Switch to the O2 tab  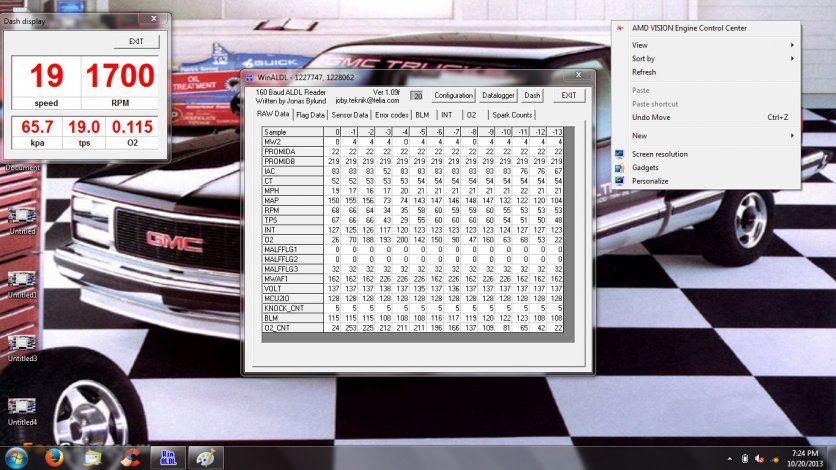click(471, 115)
